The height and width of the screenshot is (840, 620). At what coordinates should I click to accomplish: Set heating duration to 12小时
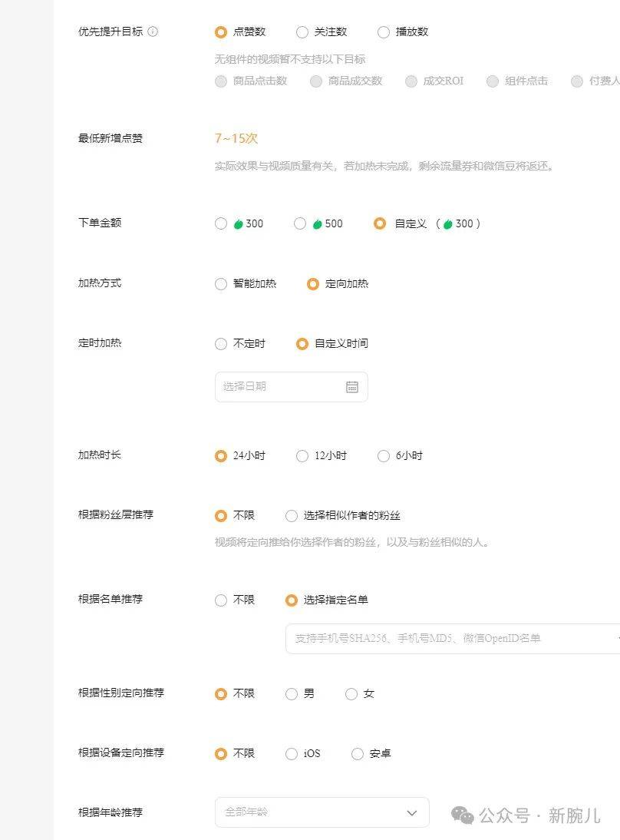pos(302,456)
